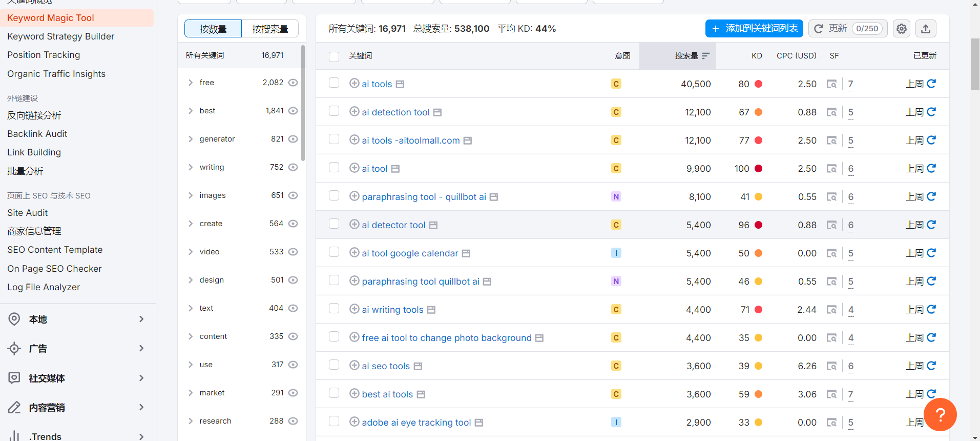Expand the 'images' group chevron
The image size is (980, 441).
(191, 195)
